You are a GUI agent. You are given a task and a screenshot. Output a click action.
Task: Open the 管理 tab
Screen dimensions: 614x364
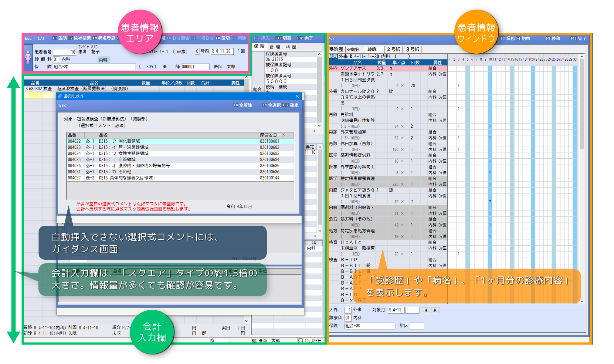pyautogui.click(x=274, y=46)
